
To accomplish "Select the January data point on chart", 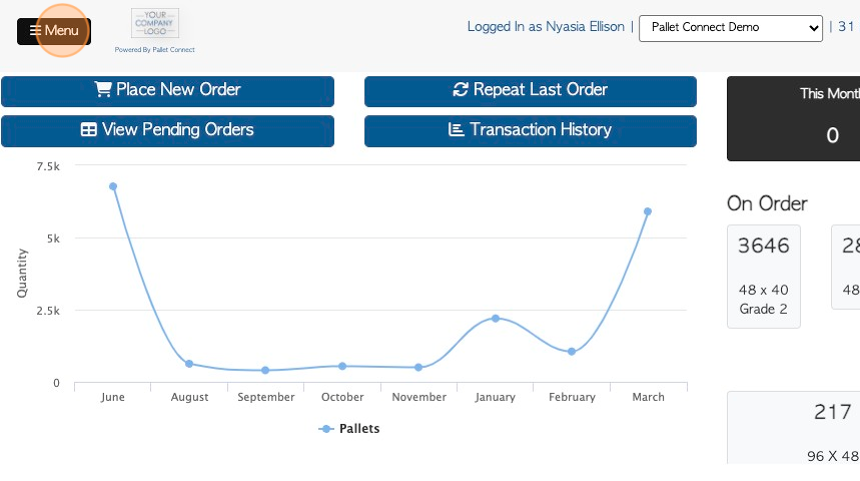I will click(495, 318).
